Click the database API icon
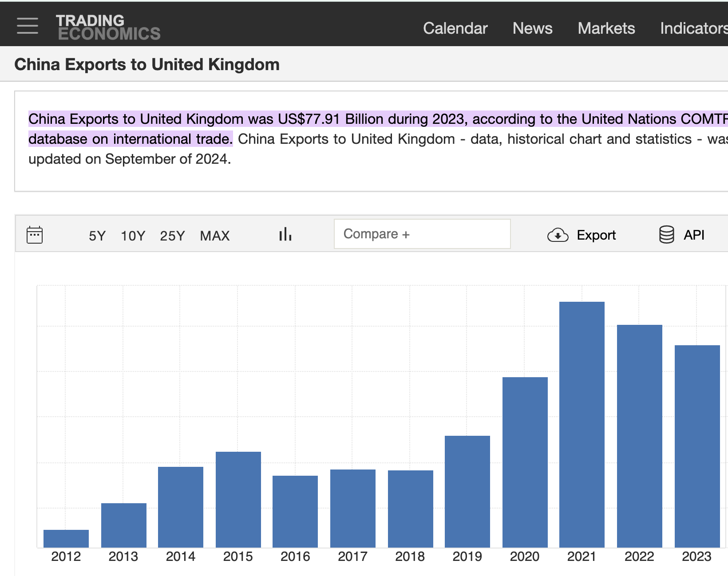Image resolution: width=728 pixels, height=576 pixels. pos(666,235)
